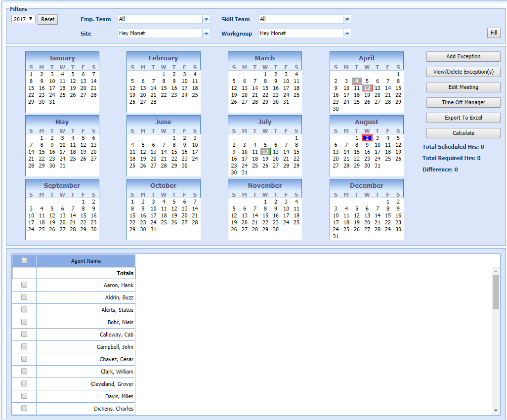Click the Edit Meeting button
Image resolution: width=507 pixels, height=420 pixels.
[463, 87]
